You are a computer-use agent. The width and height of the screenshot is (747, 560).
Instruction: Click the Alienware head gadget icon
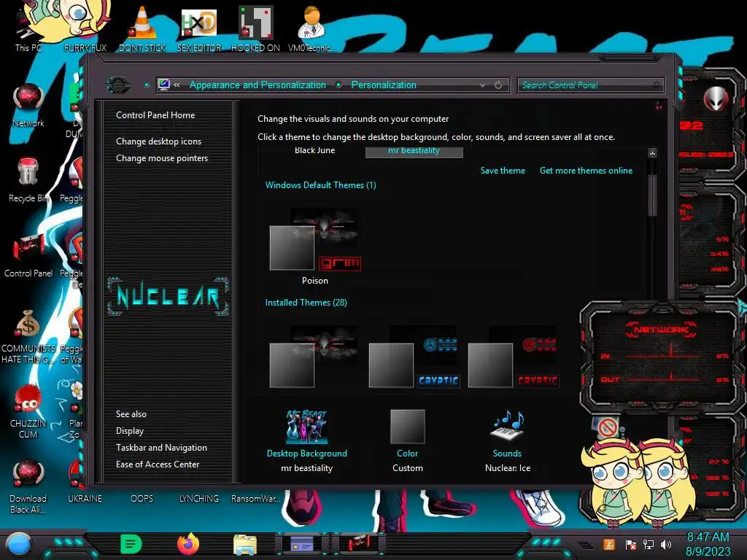(x=716, y=98)
